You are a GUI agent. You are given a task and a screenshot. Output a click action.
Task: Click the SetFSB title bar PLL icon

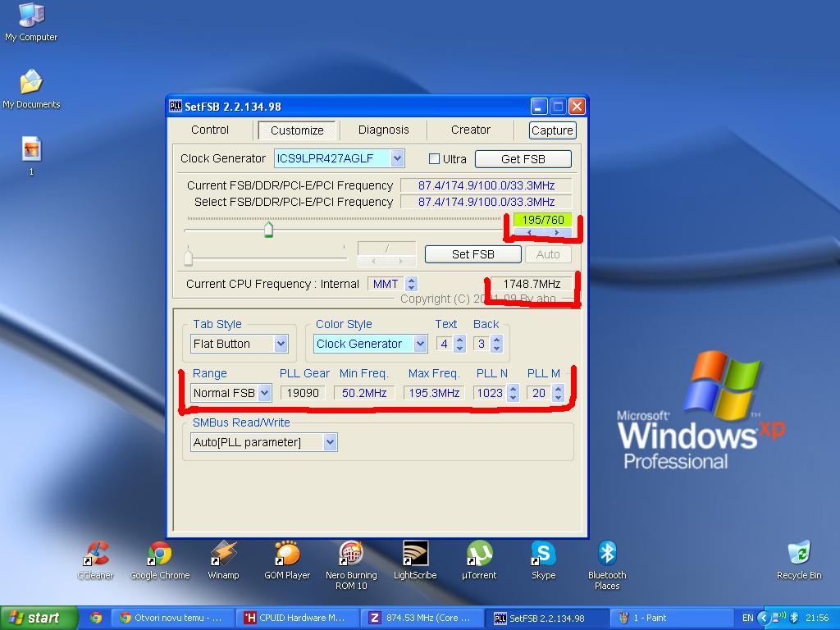[x=176, y=106]
